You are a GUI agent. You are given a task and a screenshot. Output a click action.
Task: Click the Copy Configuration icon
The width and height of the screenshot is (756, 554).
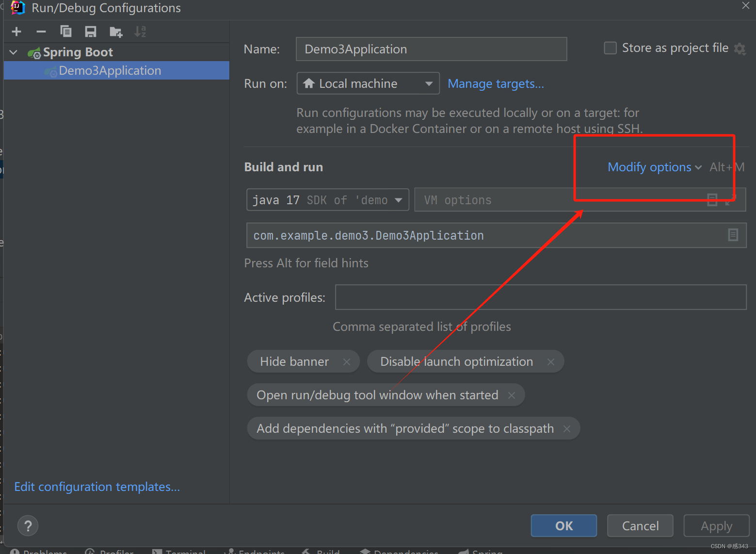66,31
